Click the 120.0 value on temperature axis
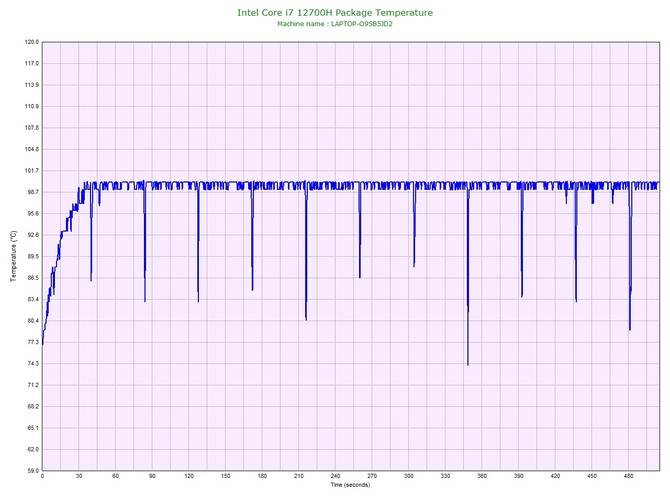This screenshot has height=502, width=670. click(x=32, y=42)
